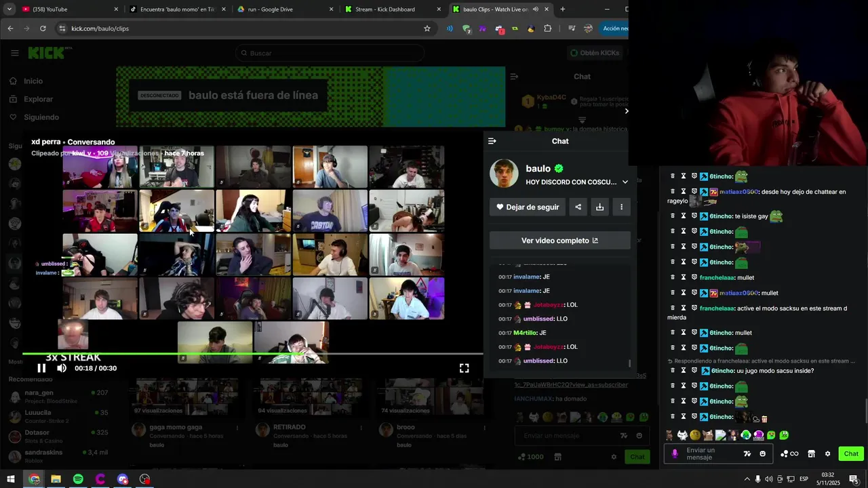
Task: Reload the kick.com page
Action: [43, 28]
